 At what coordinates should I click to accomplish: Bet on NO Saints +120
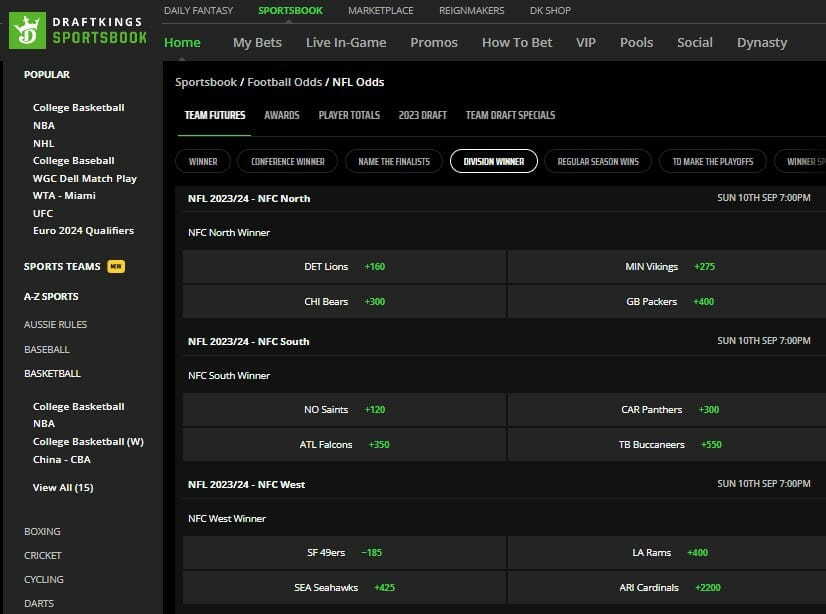point(345,410)
